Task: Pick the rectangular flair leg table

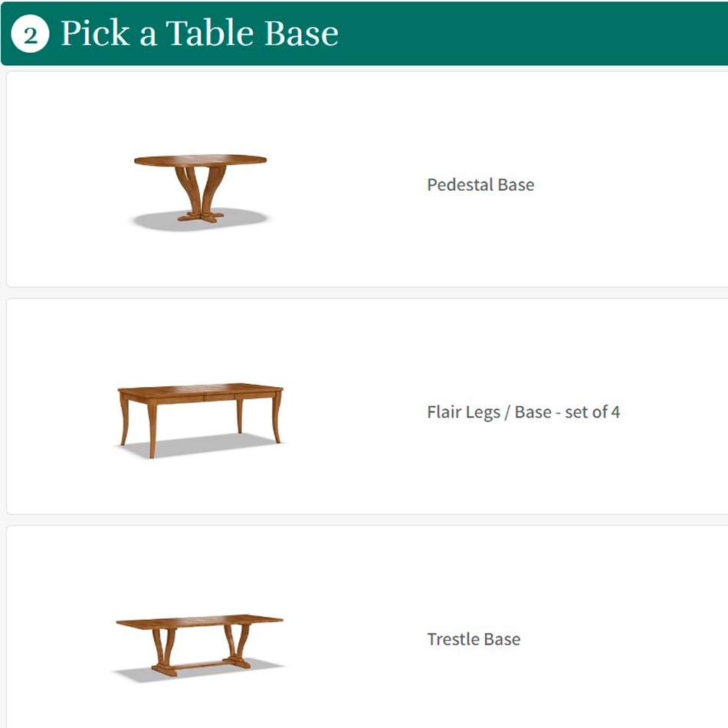Action: click(201, 414)
